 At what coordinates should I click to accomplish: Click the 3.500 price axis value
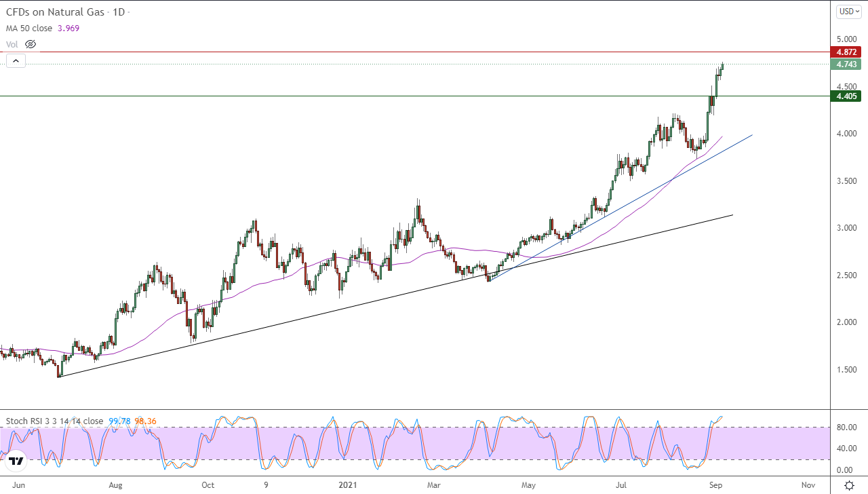click(x=847, y=181)
